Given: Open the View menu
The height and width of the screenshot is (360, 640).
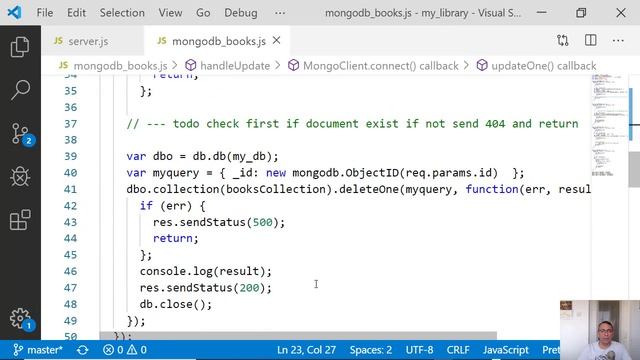Looking at the screenshot, I should click(x=170, y=13).
